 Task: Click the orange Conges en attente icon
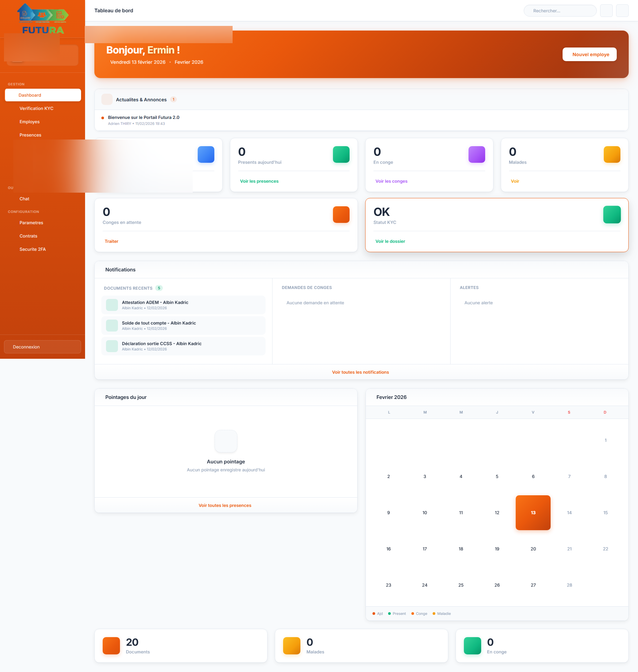point(341,215)
